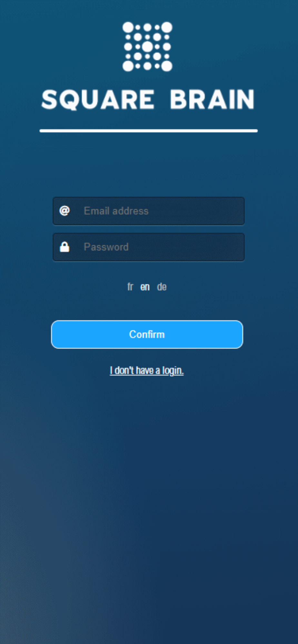Switch language to French (fr)
298x644 pixels.
[130, 287]
